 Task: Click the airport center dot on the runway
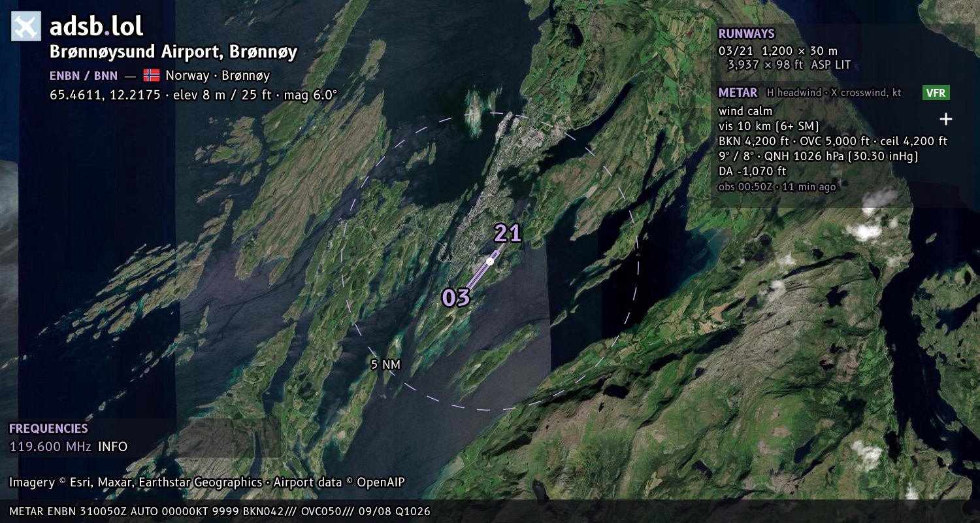(x=490, y=261)
